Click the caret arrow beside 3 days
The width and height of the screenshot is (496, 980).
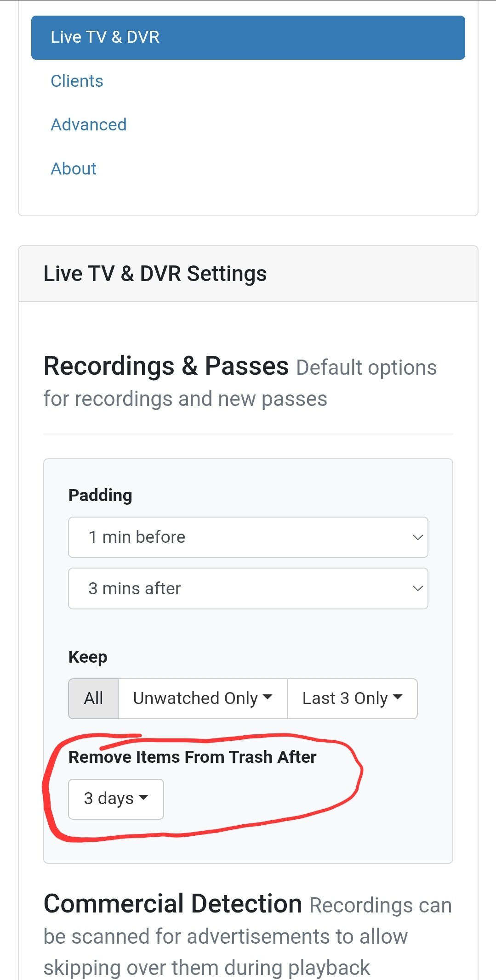click(x=143, y=798)
